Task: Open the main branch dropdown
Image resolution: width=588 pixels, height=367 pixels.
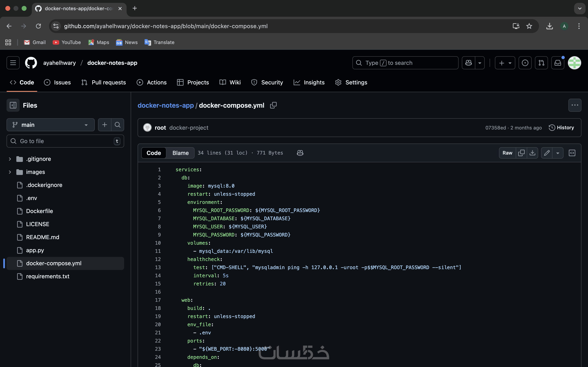Action: click(x=51, y=125)
